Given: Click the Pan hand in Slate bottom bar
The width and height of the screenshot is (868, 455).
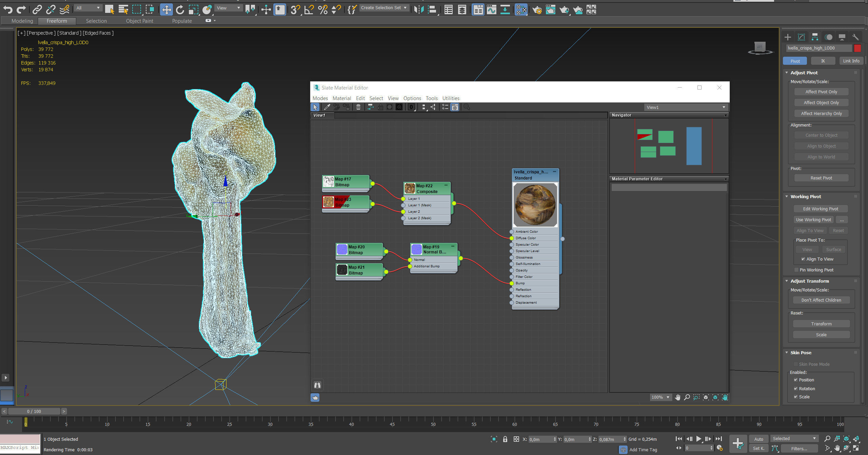Looking at the screenshot, I should pos(677,397).
